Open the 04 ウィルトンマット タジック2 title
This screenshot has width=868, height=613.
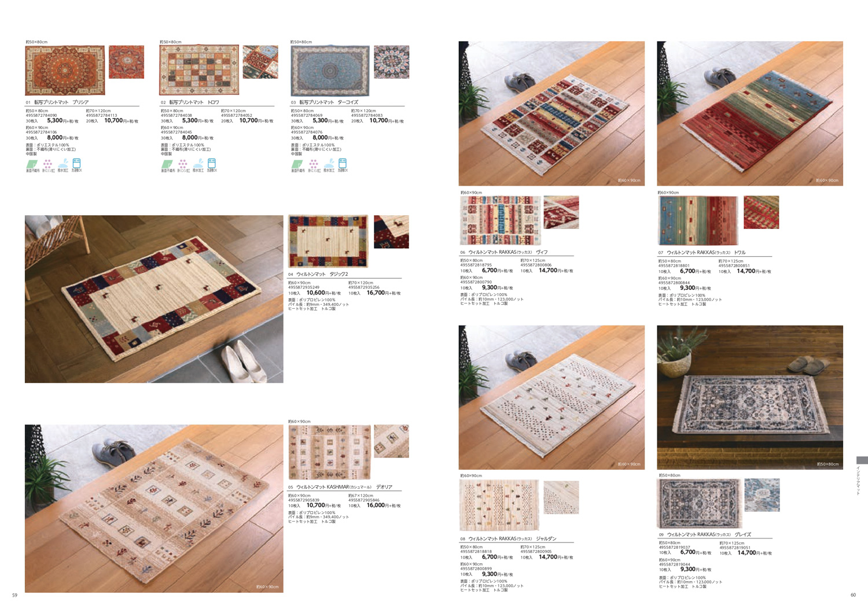318,274
